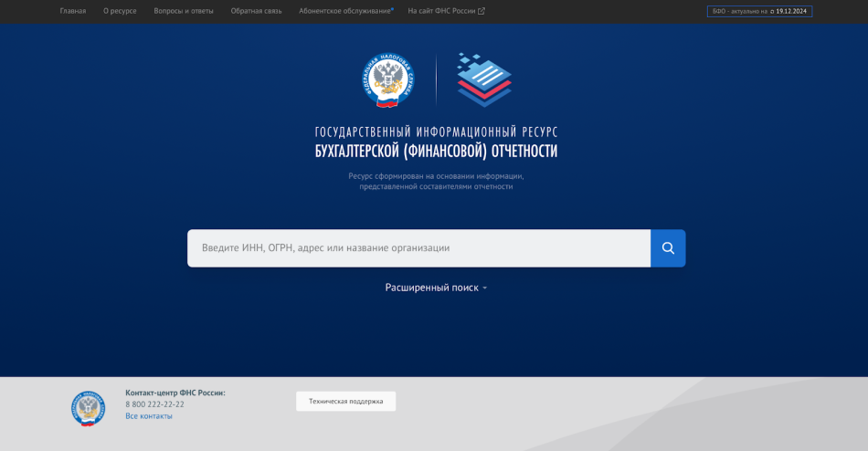
Task: Open the Все контакты link
Action: tap(148, 416)
